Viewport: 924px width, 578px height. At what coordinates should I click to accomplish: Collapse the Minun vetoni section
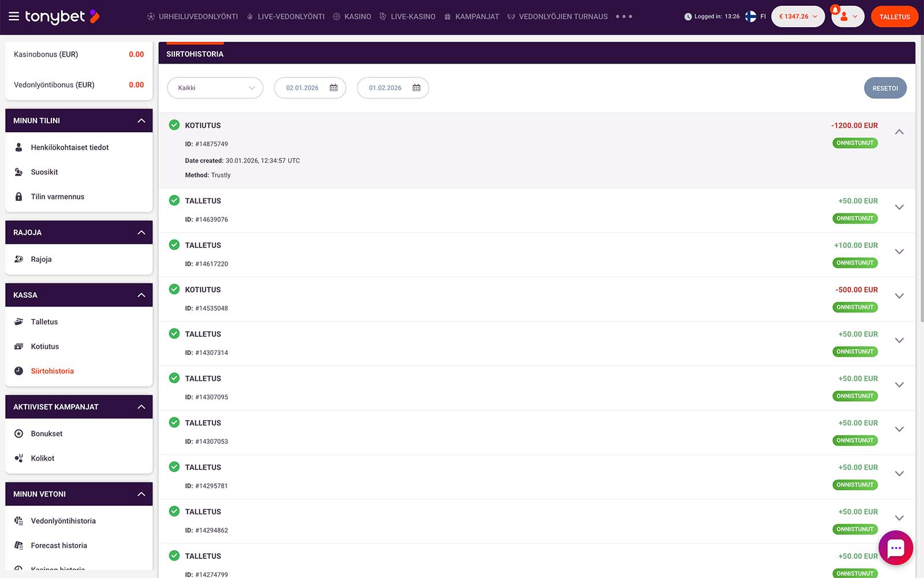141,494
